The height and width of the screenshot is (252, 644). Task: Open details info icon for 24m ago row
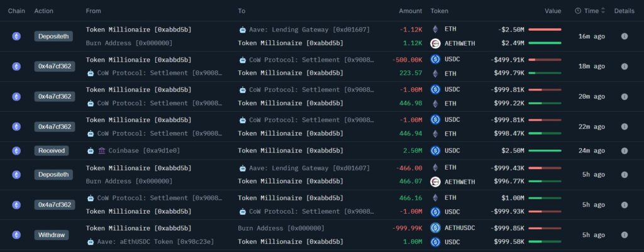(x=624, y=151)
